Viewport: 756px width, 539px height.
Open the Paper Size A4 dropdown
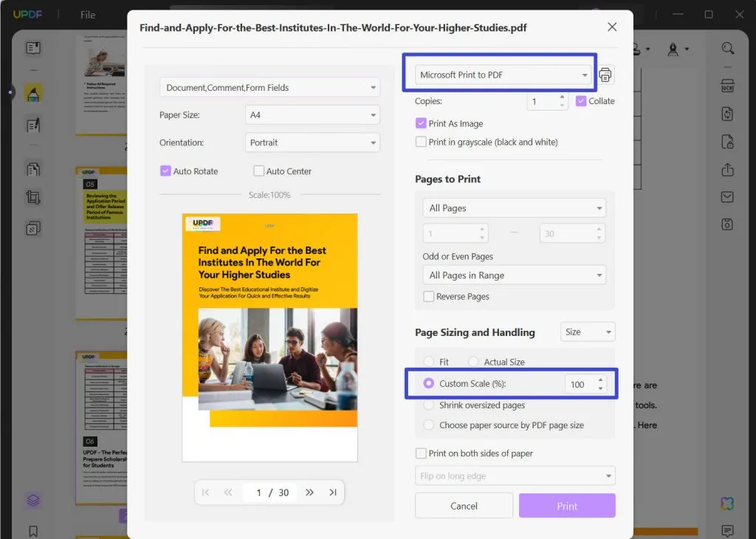click(x=312, y=114)
